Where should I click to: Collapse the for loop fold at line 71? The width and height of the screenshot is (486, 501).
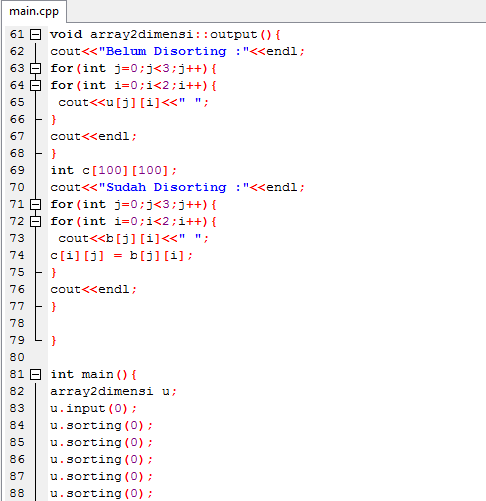[x=35, y=204]
